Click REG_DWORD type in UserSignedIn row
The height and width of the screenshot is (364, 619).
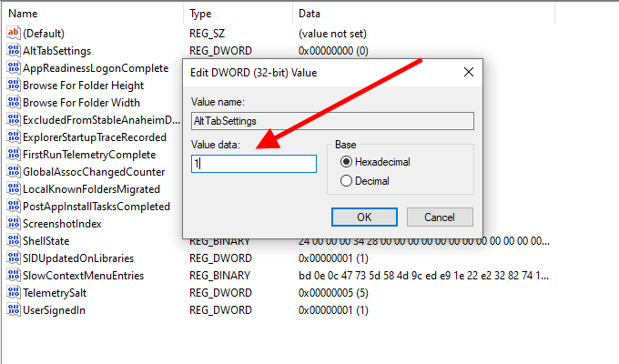pyautogui.click(x=220, y=310)
